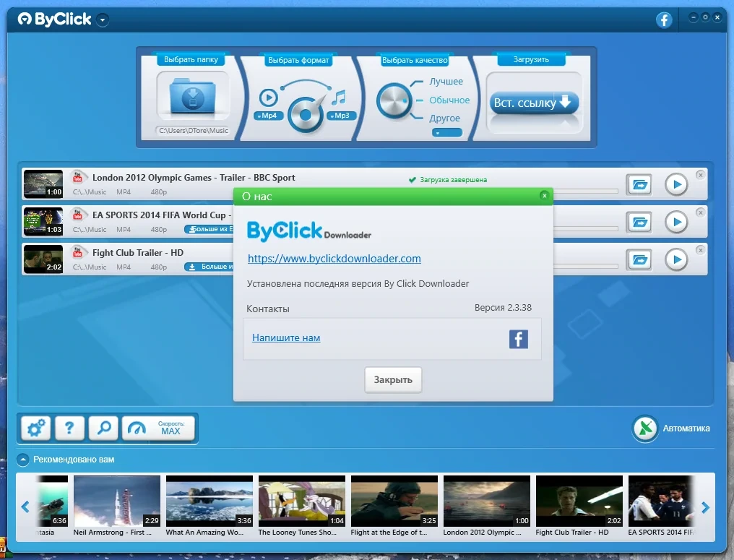The image size is (734, 560).
Task: Open Facebook icon in the contacts box
Action: [518, 339]
